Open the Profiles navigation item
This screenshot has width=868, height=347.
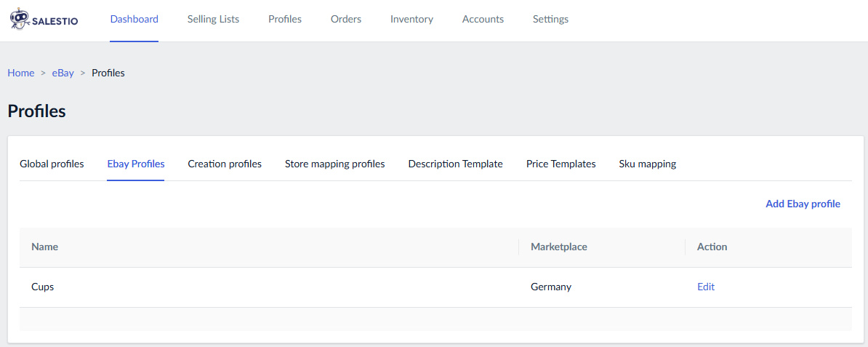(285, 20)
